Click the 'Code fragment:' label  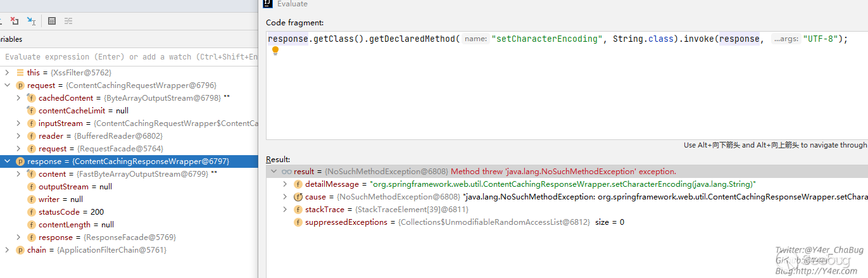294,23
